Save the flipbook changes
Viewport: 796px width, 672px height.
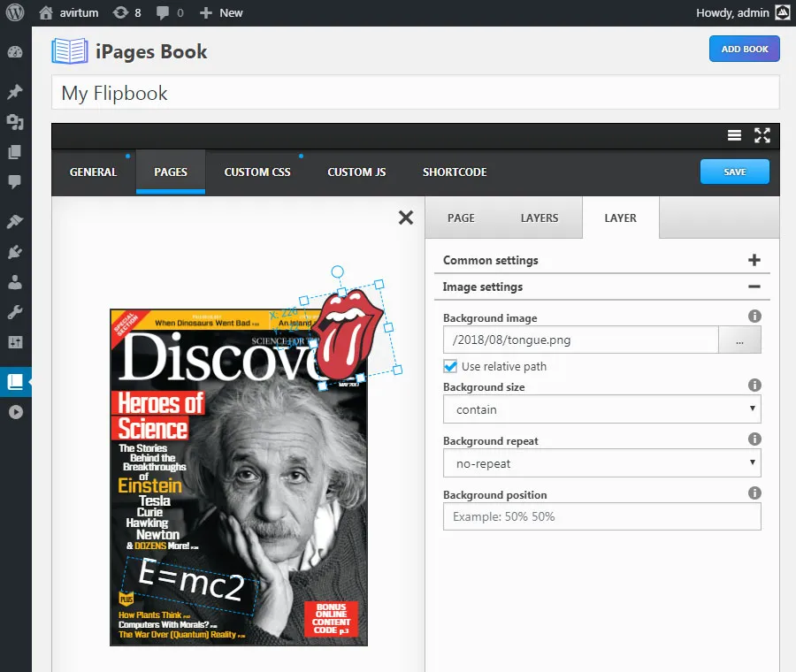click(x=734, y=172)
